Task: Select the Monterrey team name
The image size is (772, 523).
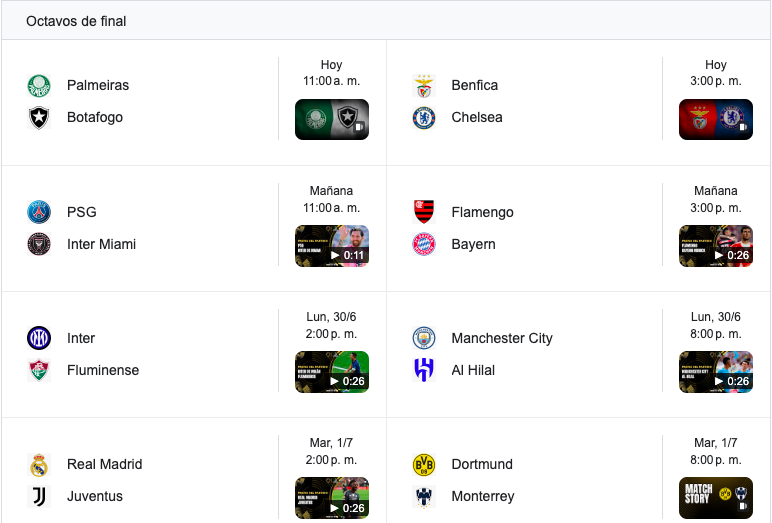Action: pos(483,496)
